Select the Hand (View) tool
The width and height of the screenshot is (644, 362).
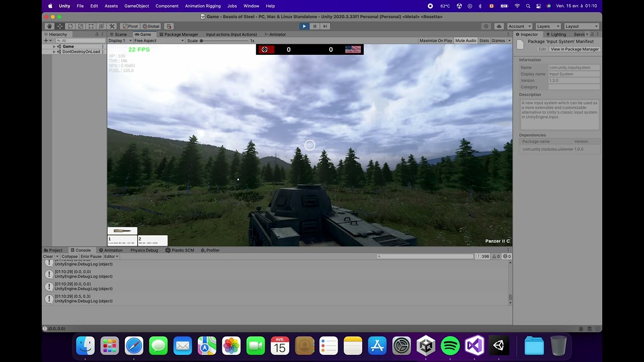coord(49,26)
